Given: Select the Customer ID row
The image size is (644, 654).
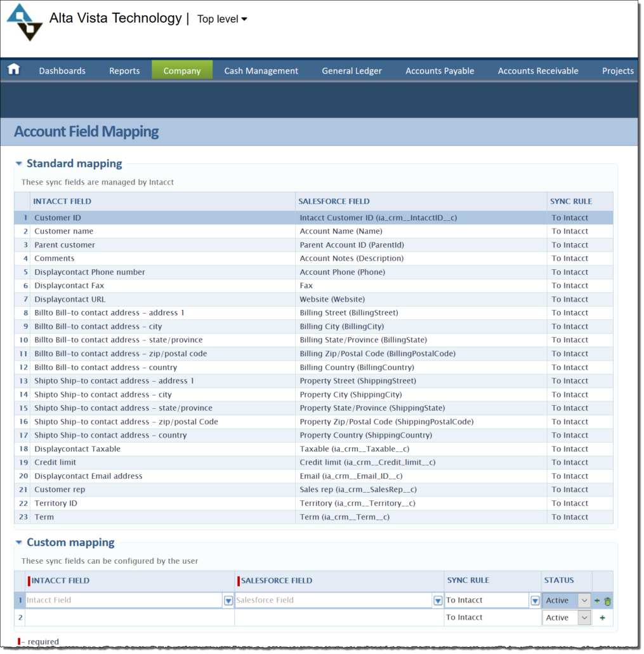Looking at the screenshot, I should point(313,218).
